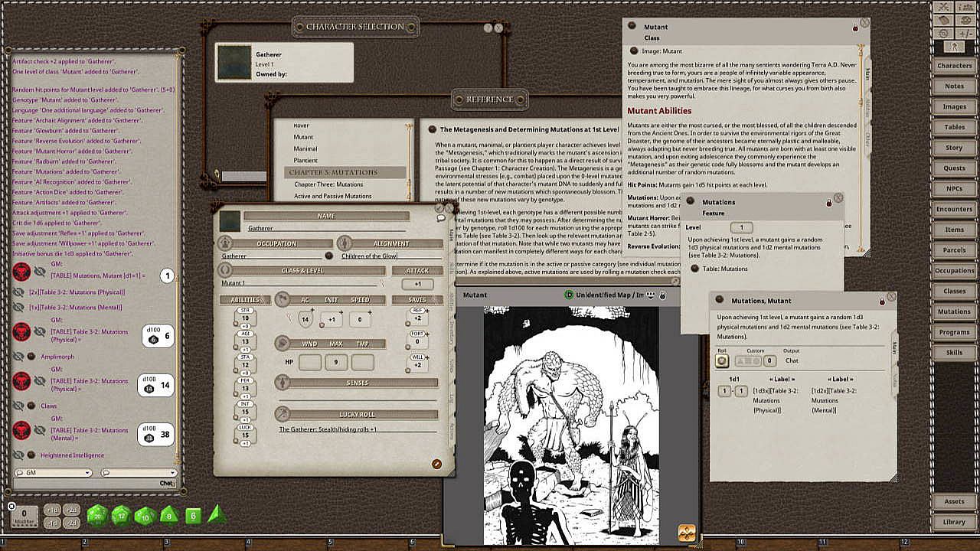
Task: Toggle the lock on Mutant class window
Action: pos(855,28)
